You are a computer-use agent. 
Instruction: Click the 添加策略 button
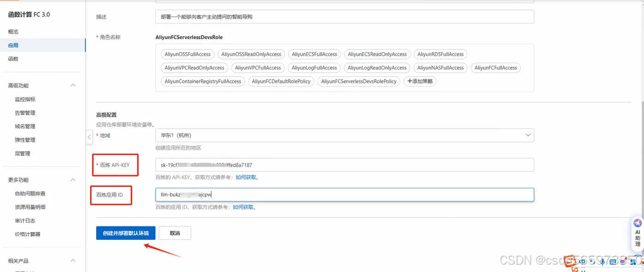point(420,81)
